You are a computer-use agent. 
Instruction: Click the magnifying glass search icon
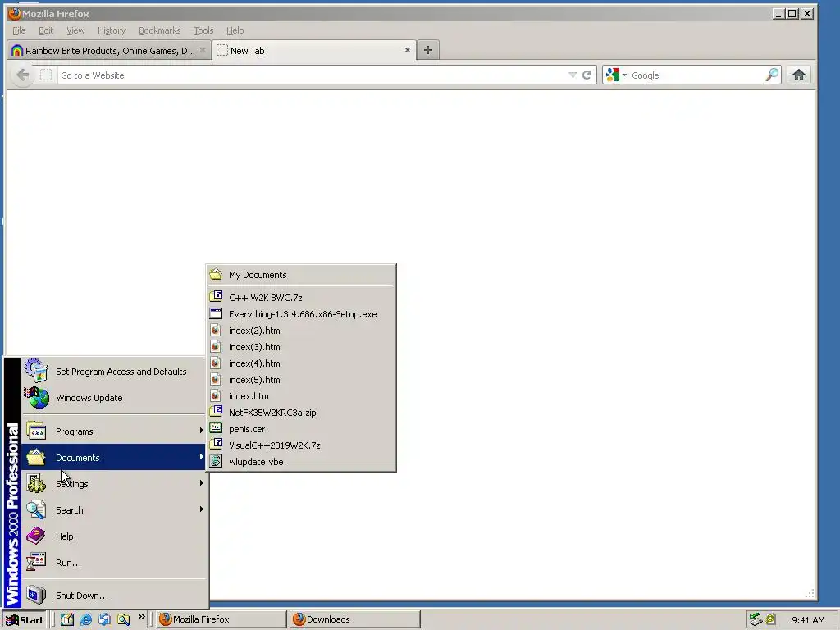[x=772, y=75]
